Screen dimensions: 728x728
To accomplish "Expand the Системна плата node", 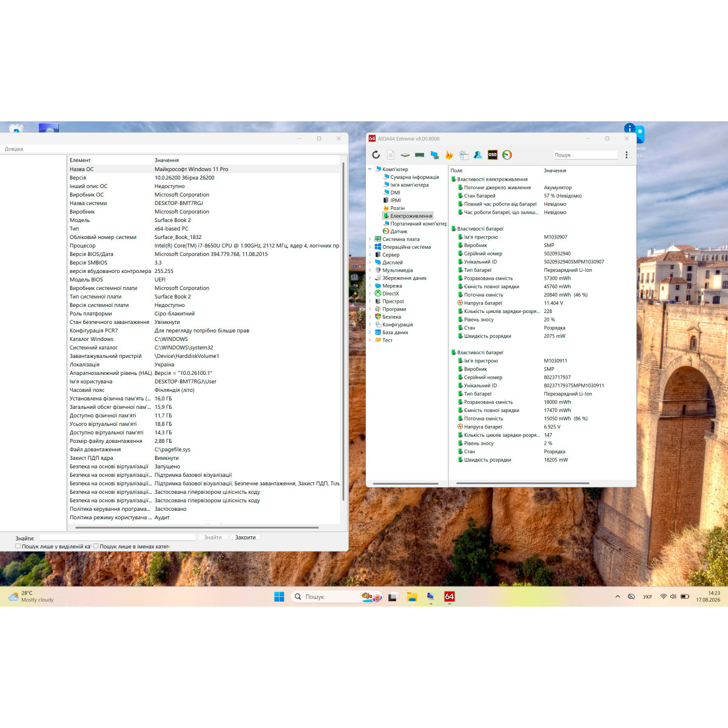I will coord(370,239).
